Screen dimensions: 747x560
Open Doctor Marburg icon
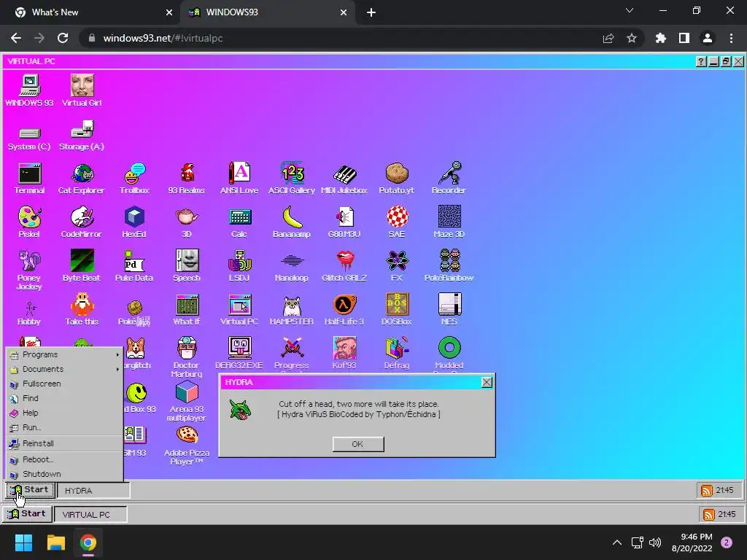pos(187,357)
